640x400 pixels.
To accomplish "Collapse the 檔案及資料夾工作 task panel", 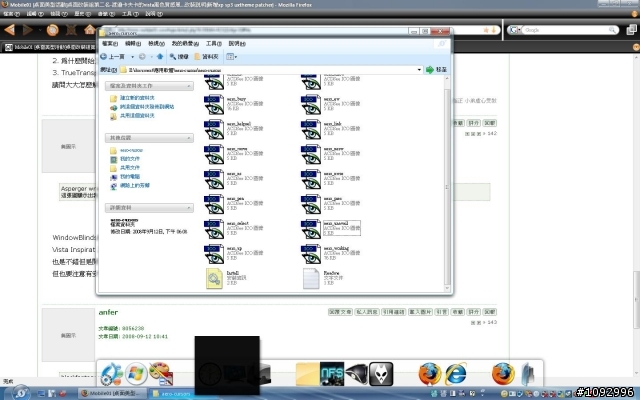I will 189,86.
